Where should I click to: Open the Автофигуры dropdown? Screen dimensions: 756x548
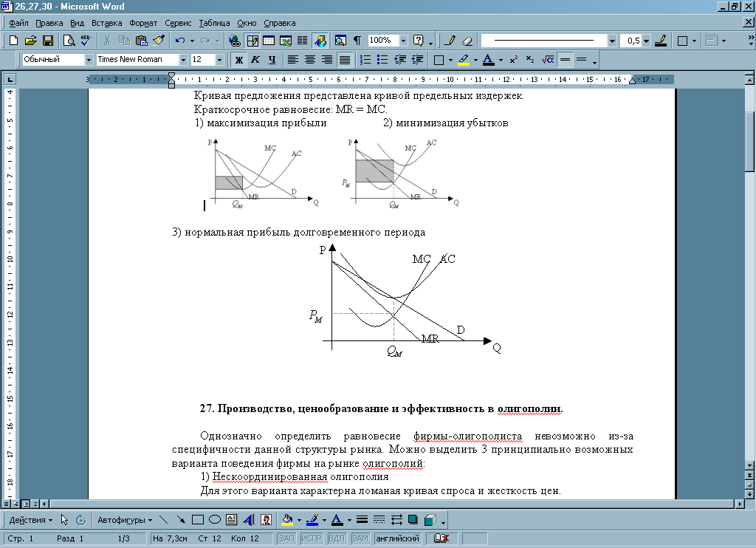click(124, 520)
